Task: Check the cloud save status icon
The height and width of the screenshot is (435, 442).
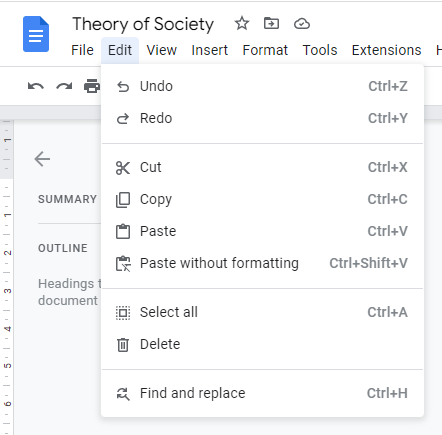Action: click(302, 24)
